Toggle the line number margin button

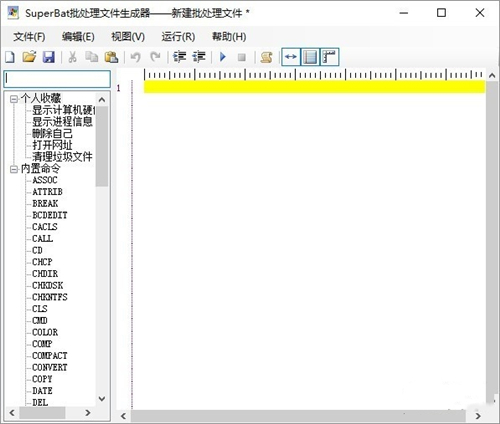(x=310, y=57)
